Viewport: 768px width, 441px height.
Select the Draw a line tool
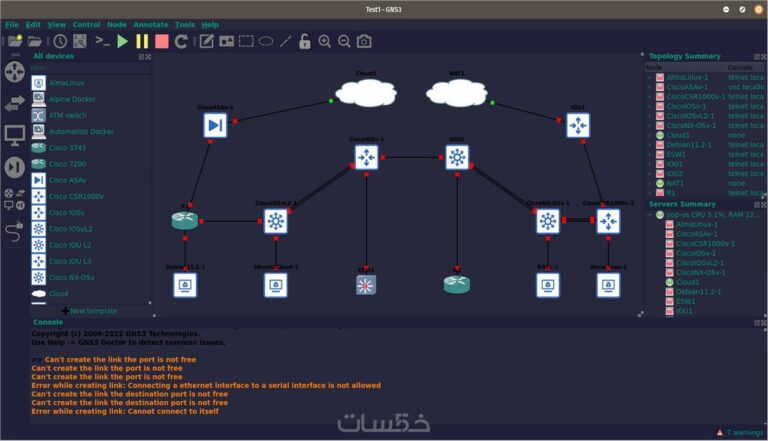(x=286, y=41)
